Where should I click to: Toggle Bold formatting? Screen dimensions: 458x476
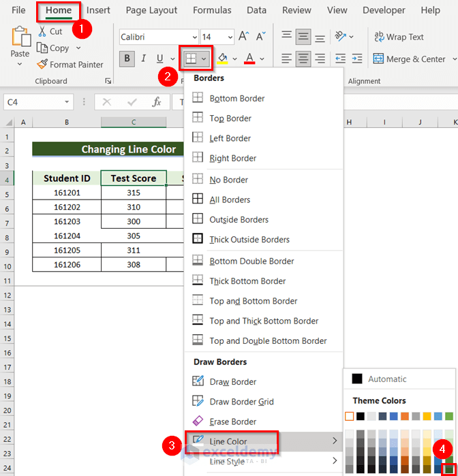(127, 59)
